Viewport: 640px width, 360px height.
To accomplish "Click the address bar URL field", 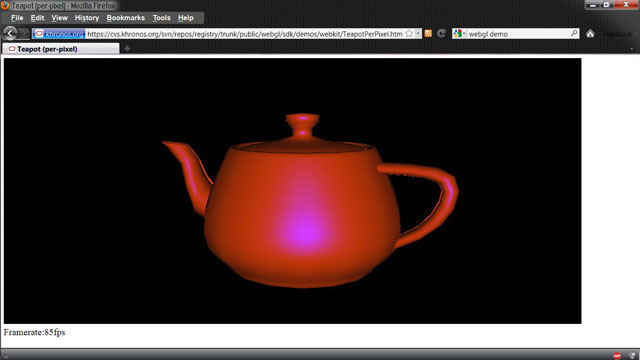I will [x=244, y=34].
